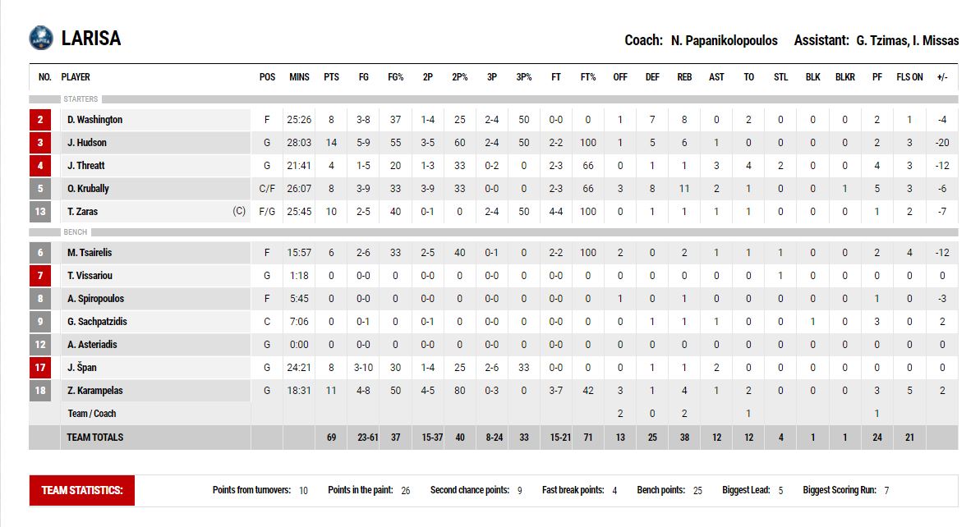Click the MINS column header
The image size is (980, 527).
coord(299,77)
